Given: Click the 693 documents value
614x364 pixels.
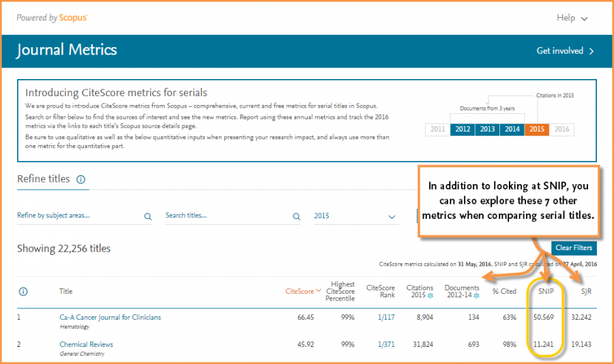Looking at the screenshot, I should point(473,344).
